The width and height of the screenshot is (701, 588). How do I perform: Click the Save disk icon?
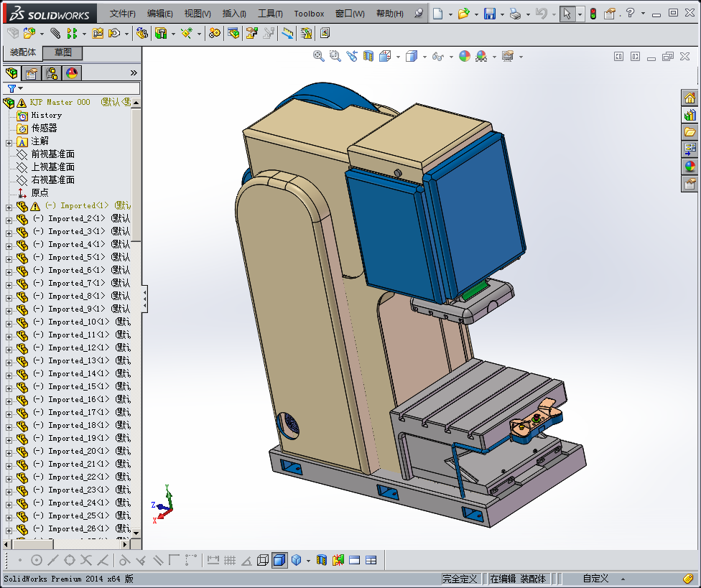[x=489, y=14]
